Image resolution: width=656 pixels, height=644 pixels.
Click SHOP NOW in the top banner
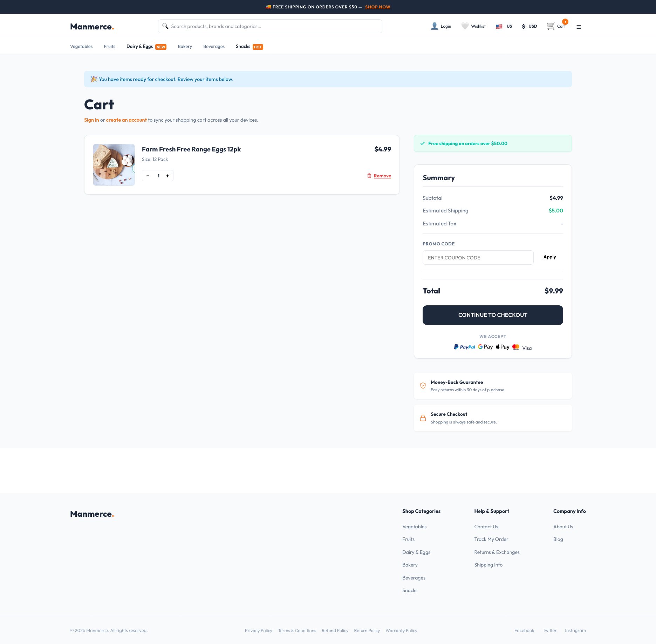(377, 7)
